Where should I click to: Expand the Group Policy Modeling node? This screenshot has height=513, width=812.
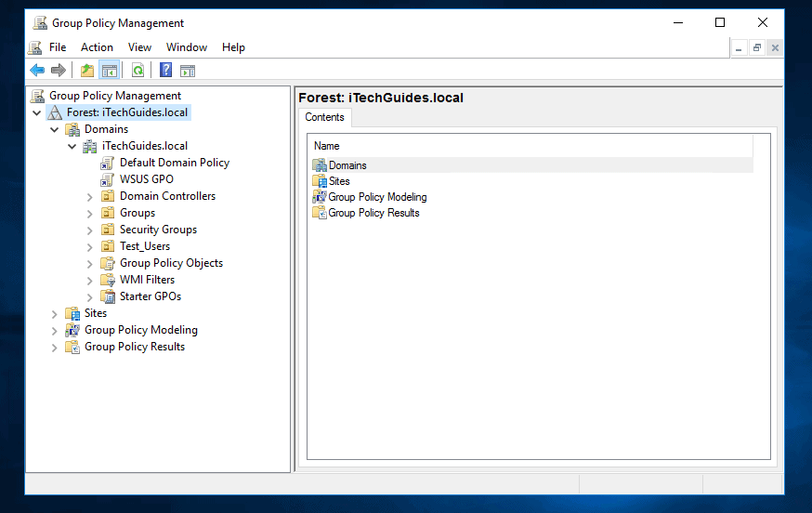pos(55,331)
